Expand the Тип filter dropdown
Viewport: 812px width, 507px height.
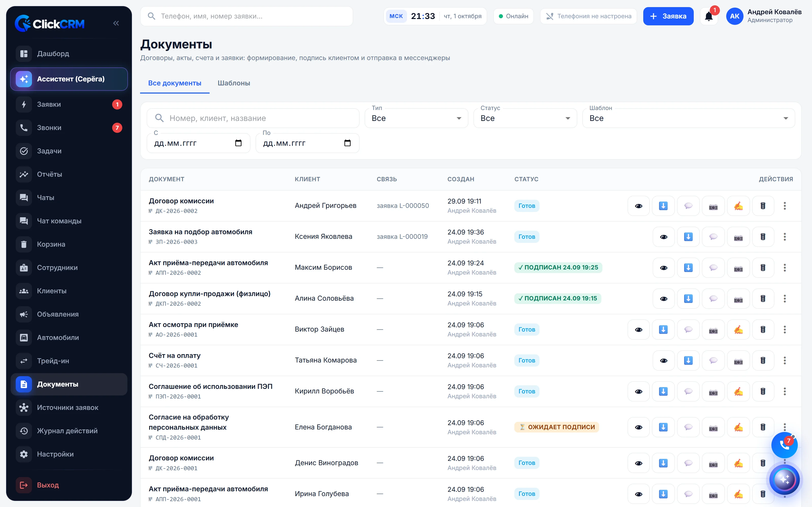(416, 118)
